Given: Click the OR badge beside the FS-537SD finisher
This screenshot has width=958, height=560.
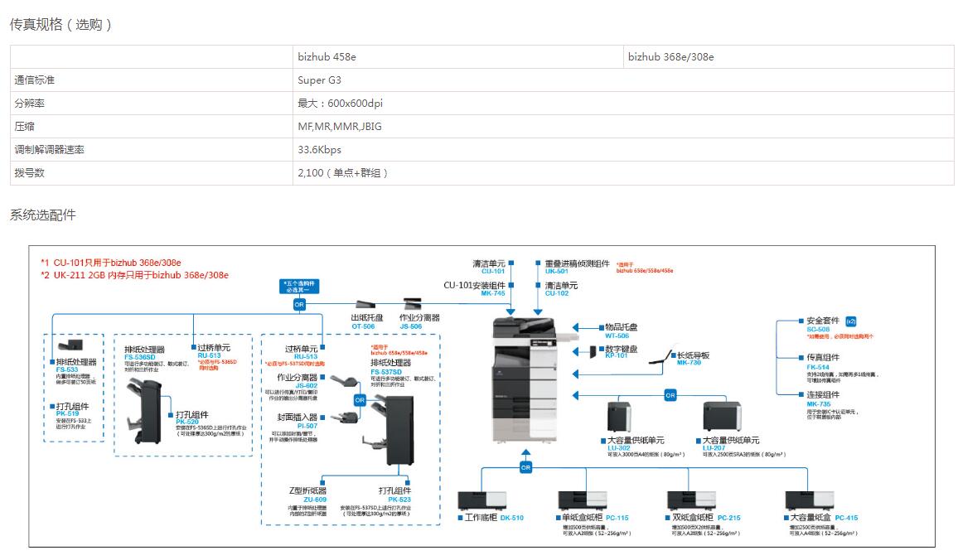Looking at the screenshot, I should (x=360, y=400).
